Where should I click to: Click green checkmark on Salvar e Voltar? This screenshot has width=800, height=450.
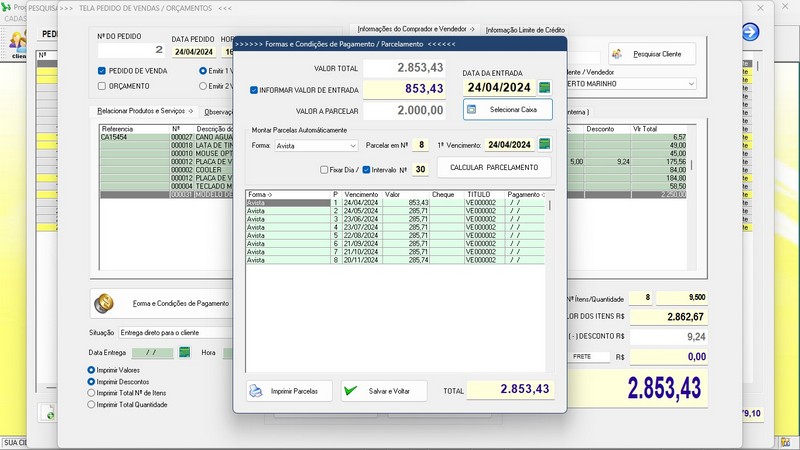click(351, 391)
